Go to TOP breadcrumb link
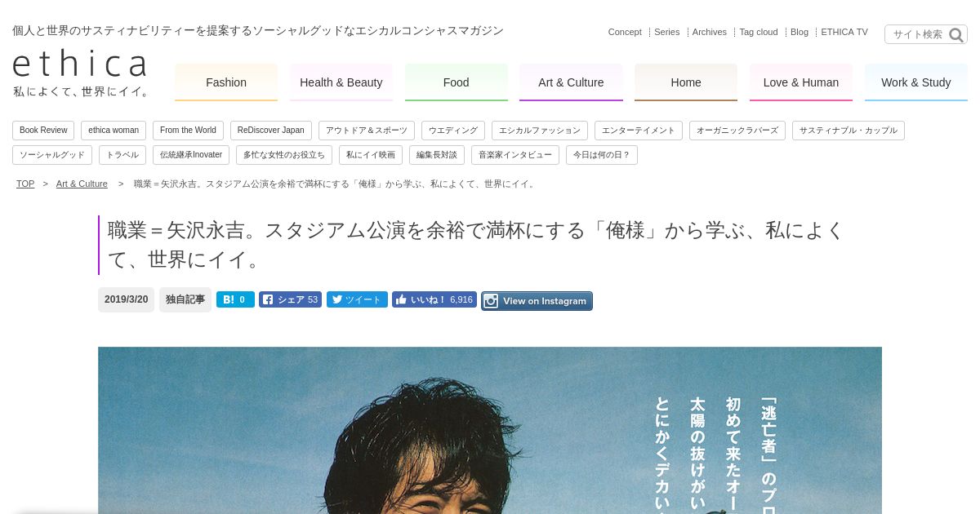The image size is (980, 514). (x=25, y=184)
